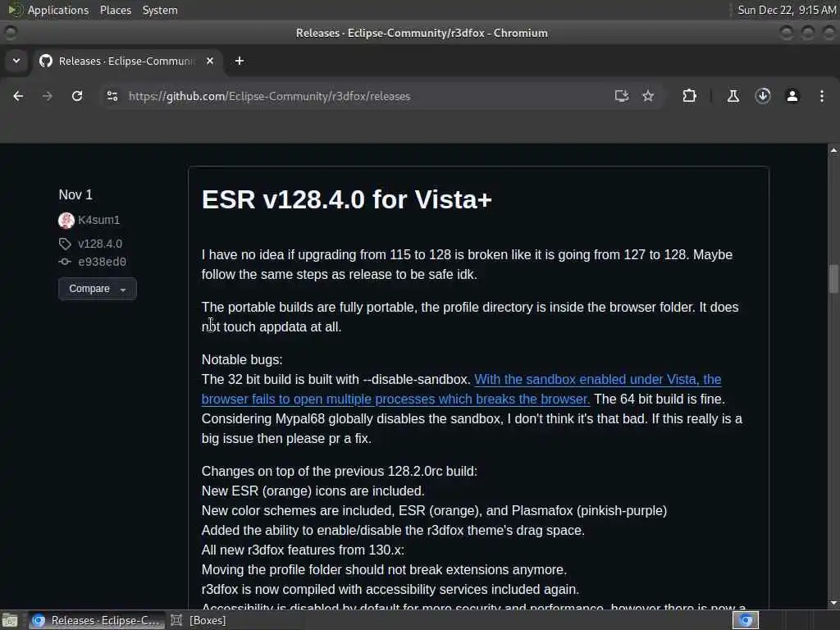Image resolution: width=840 pixels, height=630 pixels.
Task: Click the scrollbar up arrow
Action: click(x=833, y=150)
